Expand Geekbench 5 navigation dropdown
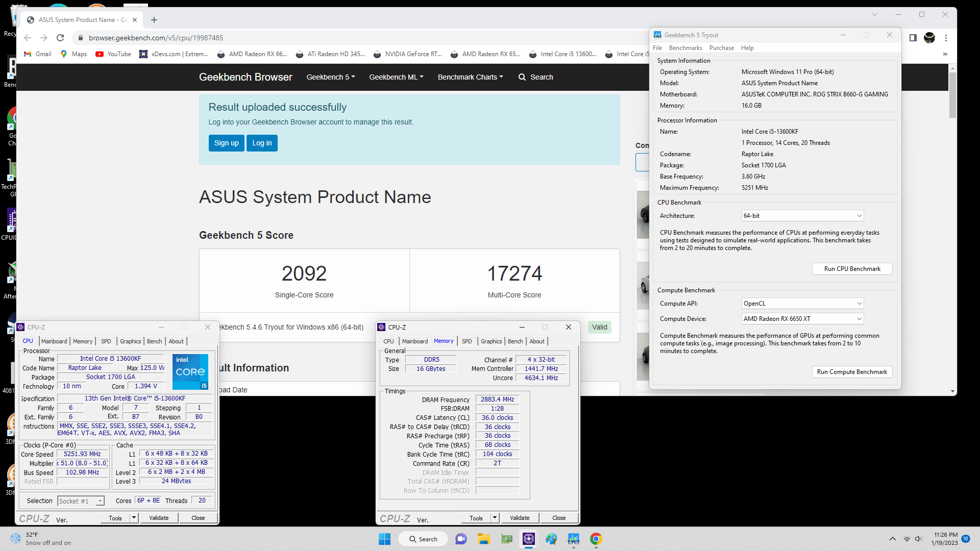Screen dimensions: 980x551 point(330,77)
